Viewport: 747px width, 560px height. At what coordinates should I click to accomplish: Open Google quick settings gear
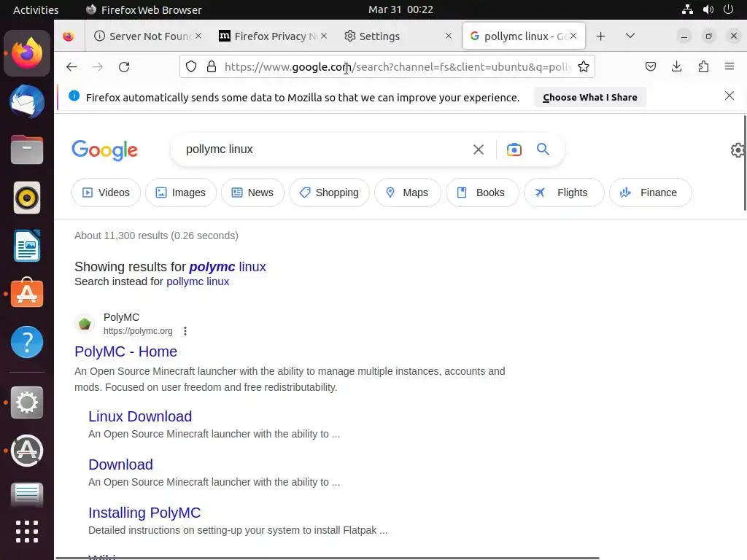[738, 150]
